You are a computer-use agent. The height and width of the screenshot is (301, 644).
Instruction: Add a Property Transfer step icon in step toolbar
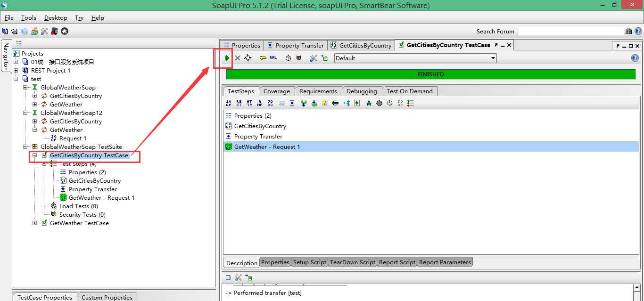point(292,103)
